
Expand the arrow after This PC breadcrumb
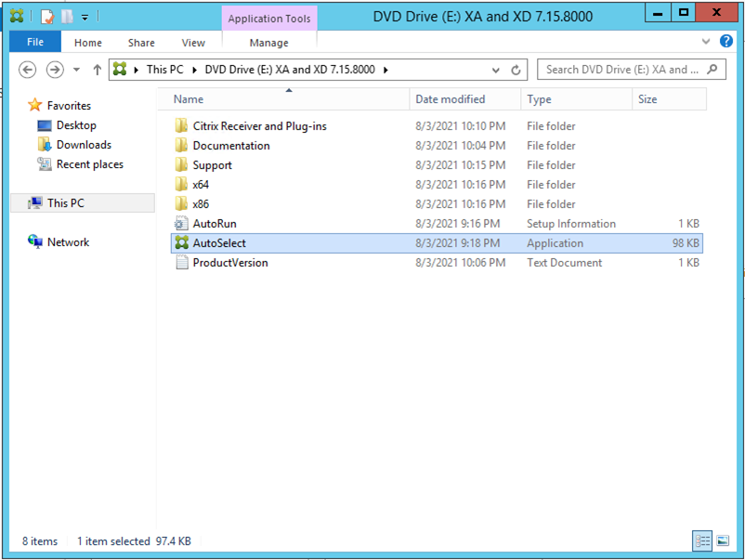pos(194,70)
